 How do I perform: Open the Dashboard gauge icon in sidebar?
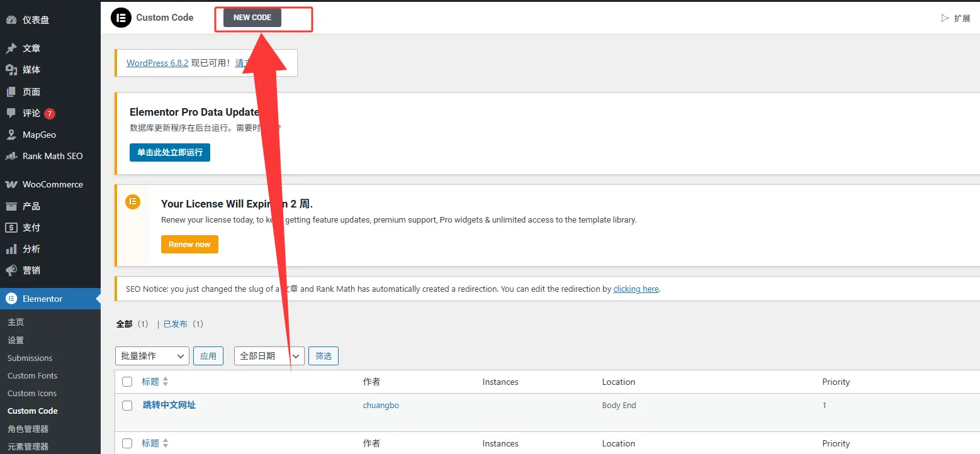[x=11, y=20]
